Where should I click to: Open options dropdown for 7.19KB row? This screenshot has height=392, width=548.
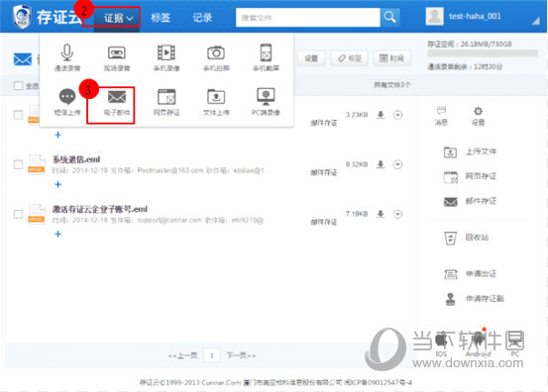(x=397, y=214)
